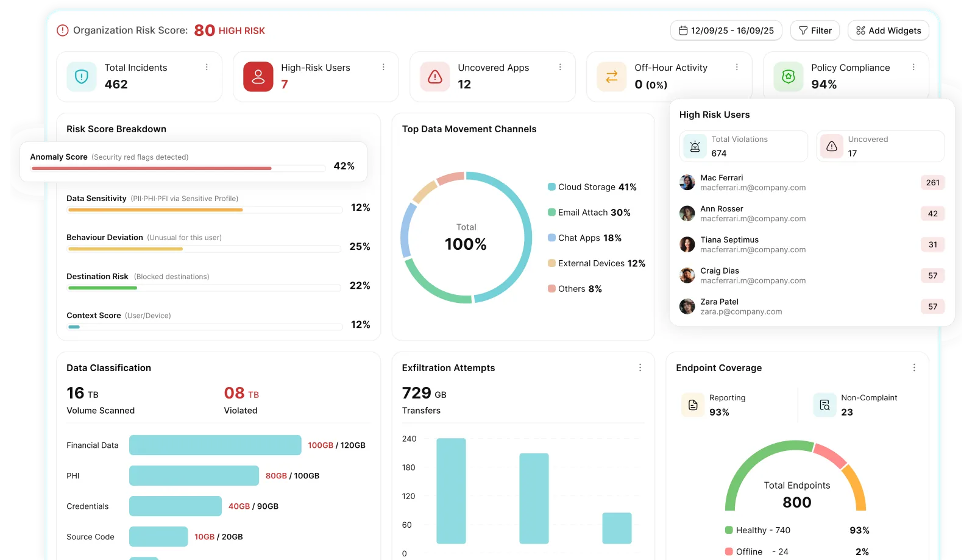Open the Exfiltration Attempts widget options menu

point(640,367)
